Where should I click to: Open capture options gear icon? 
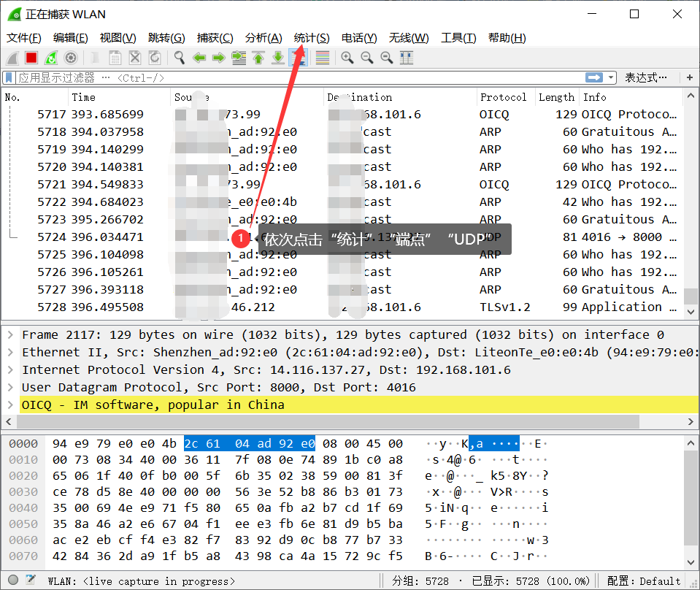[71, 58]
